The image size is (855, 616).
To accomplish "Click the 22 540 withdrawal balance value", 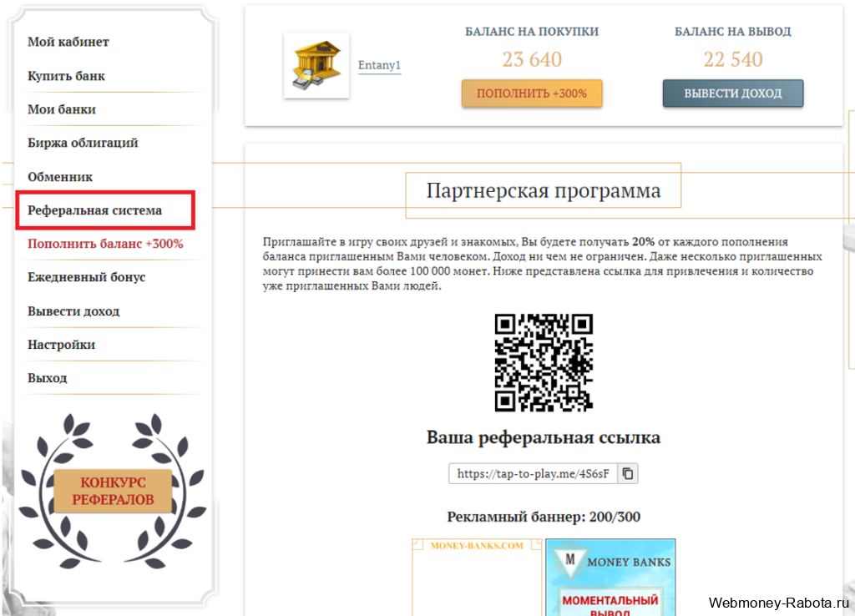I will coord(733,59).
